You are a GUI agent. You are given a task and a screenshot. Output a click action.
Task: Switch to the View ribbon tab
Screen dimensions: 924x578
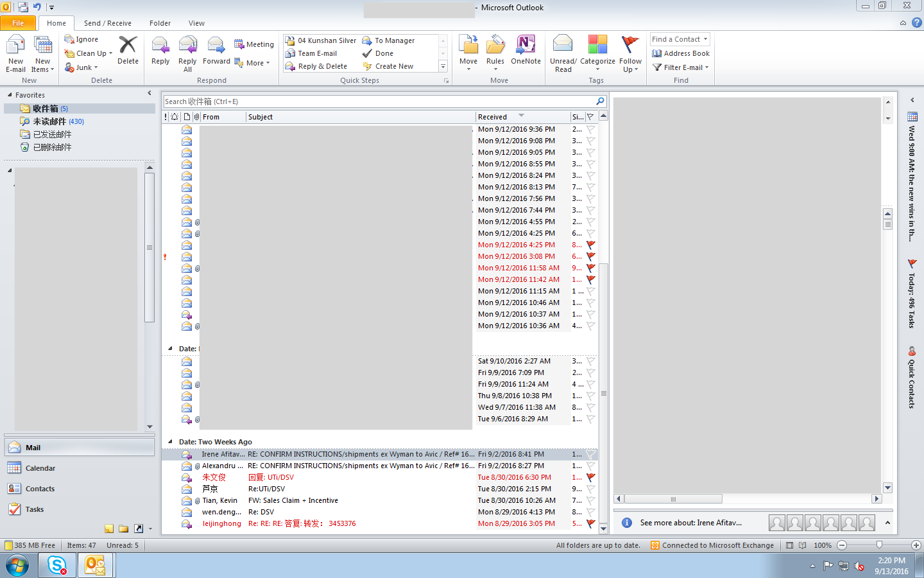coord(196,23)
